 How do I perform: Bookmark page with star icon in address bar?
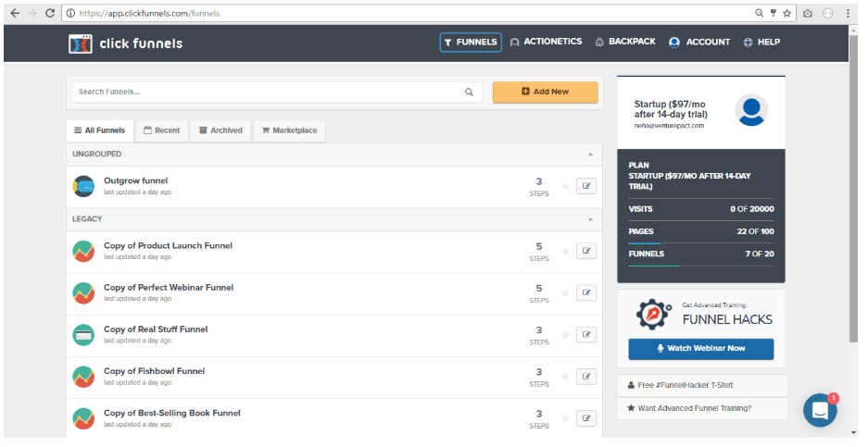pos(786,13)
